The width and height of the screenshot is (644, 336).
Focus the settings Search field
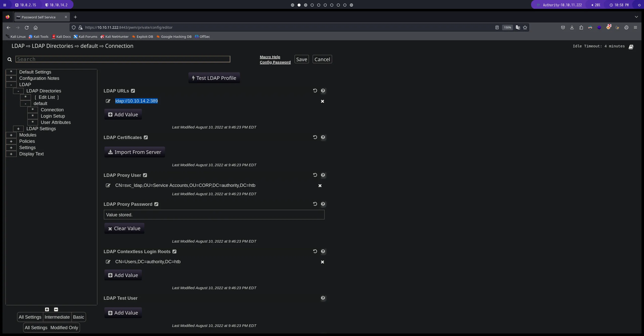coord(123,59)
